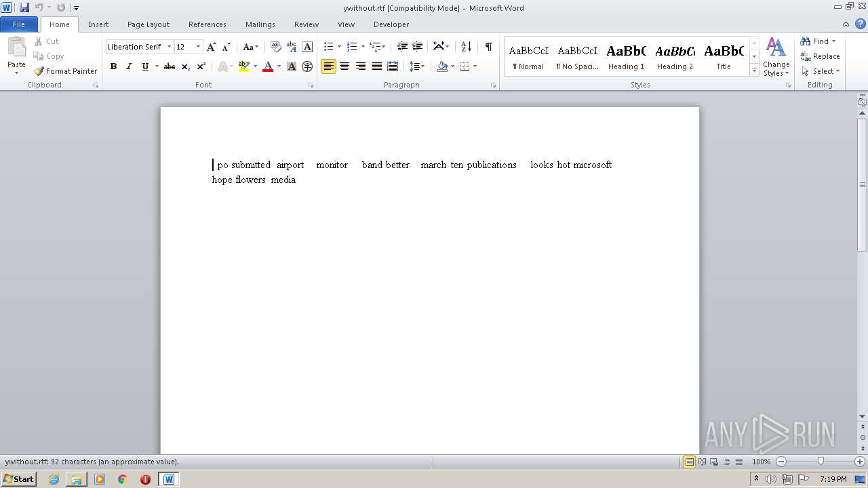The image size is (868, 488).
Task: Click the Enclose Characters icon
Action: pyautogui.click(x=307, y=66)
